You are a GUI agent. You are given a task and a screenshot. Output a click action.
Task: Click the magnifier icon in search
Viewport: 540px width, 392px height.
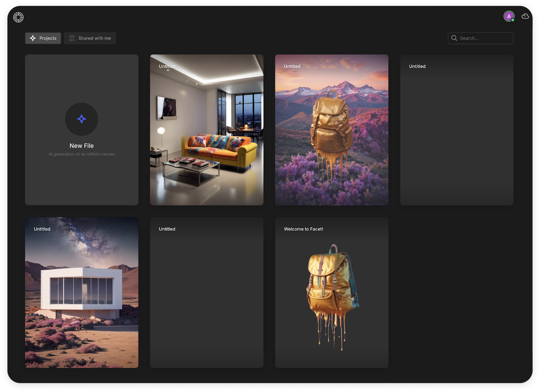coord(454,38)
